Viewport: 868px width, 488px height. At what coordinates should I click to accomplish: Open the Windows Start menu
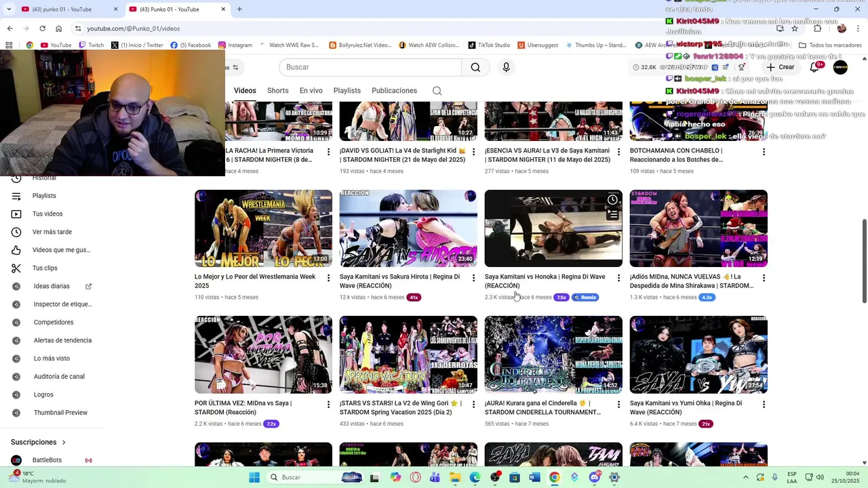point(254,477)
